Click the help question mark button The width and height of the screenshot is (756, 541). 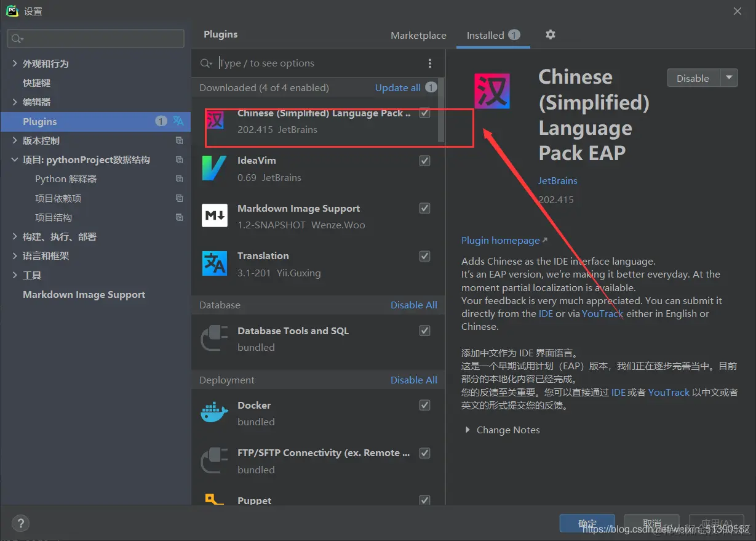(x=20, y=524)
